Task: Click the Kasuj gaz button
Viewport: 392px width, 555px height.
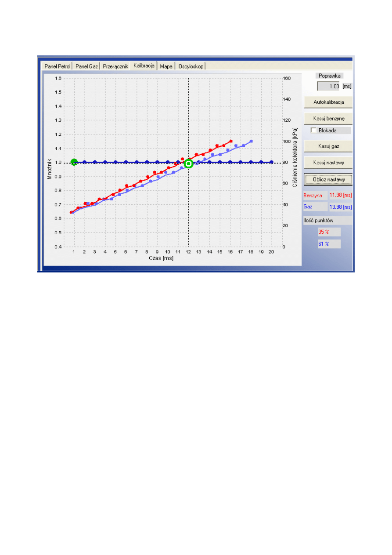Action: 328,146
